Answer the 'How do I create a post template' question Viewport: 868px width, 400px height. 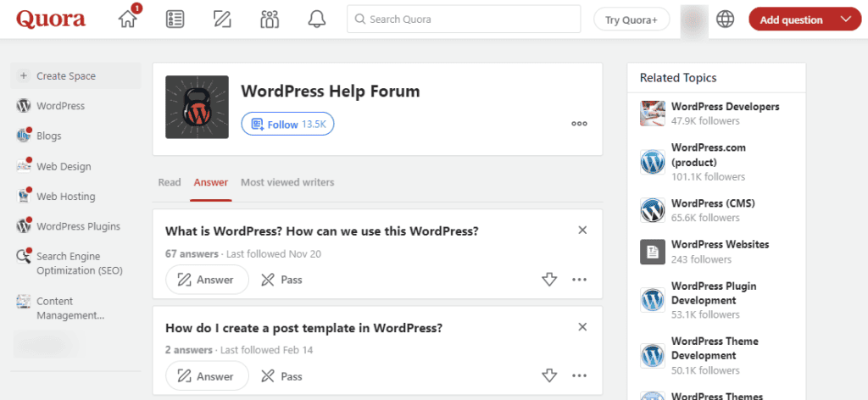(x=207, y=376)
